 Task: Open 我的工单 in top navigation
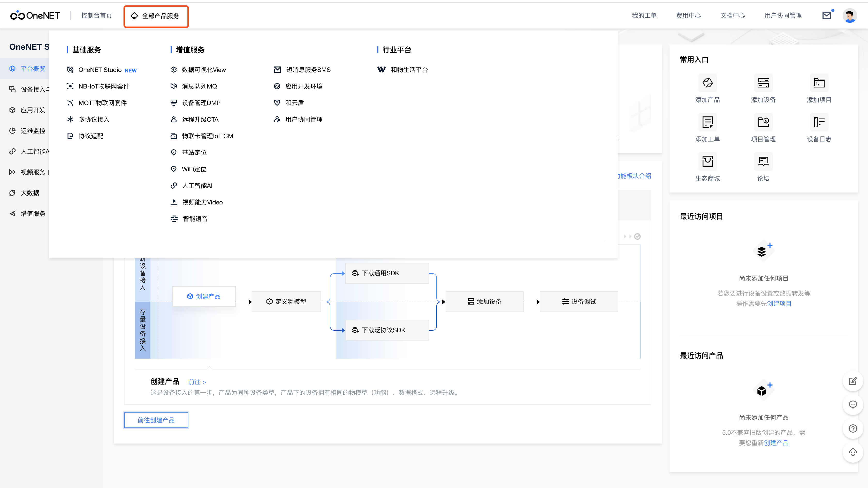[644, 16]
